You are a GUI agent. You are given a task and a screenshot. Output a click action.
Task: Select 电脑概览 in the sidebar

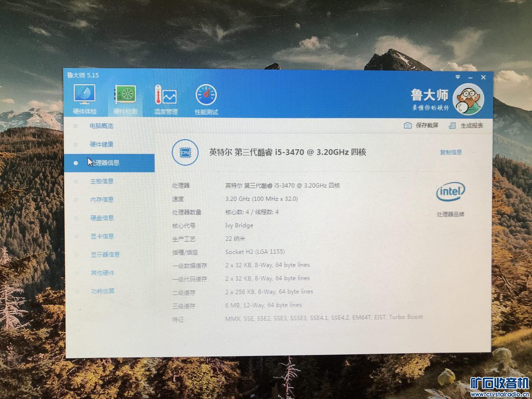101,126
